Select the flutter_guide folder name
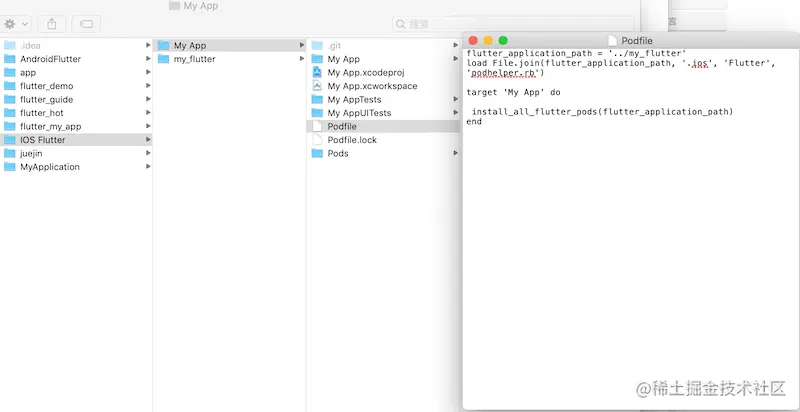800x412 pixels. (x=46, y=99)
